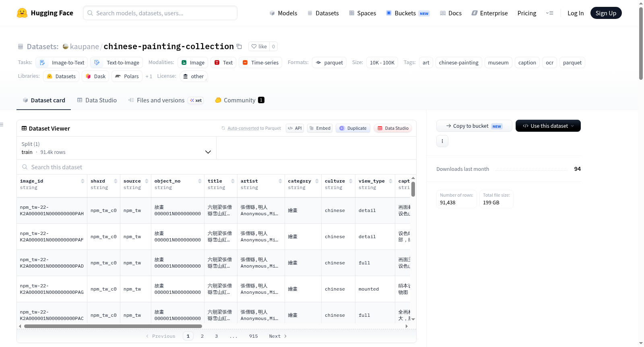
Task: Go to page 2 of the table
Action: [x=202, y=336]
